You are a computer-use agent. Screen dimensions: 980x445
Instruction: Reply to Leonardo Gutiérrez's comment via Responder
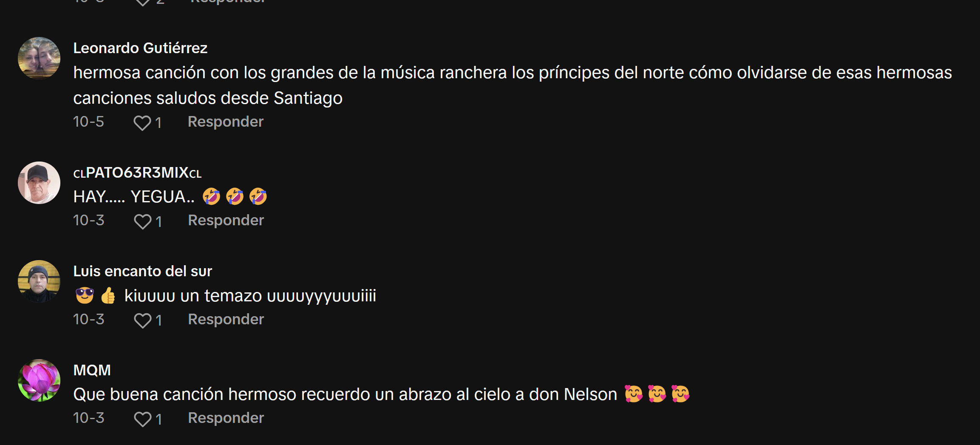[226, 122]
